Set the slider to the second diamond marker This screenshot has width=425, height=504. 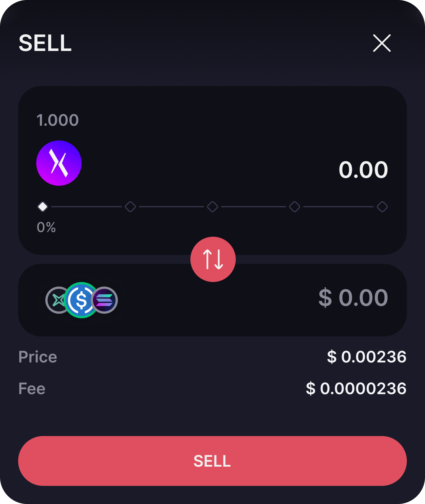click(x=130, y=207)
